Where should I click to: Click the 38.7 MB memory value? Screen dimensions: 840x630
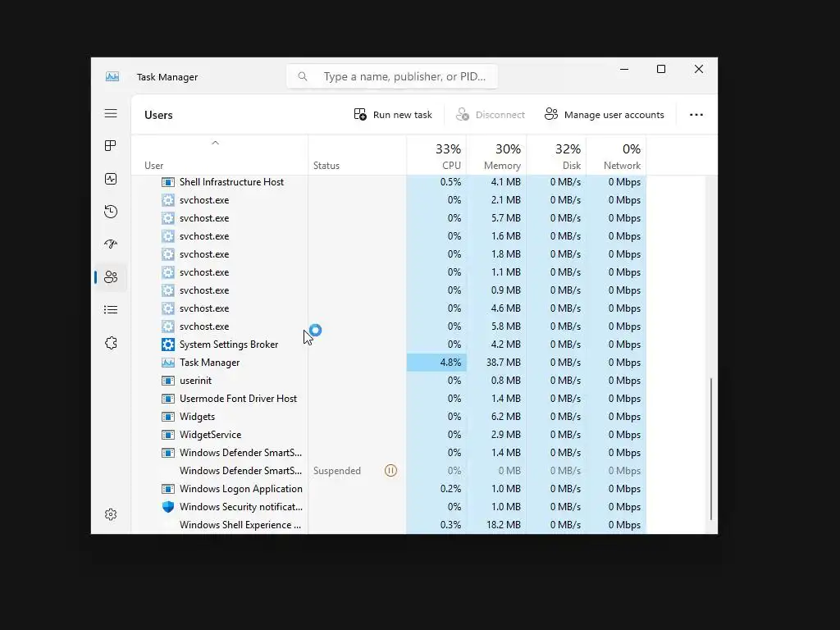504,363
